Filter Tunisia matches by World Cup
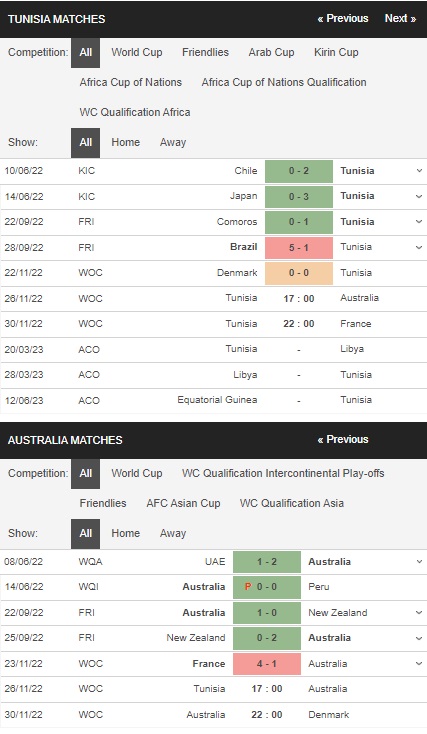427x734 pixels. 137,52
